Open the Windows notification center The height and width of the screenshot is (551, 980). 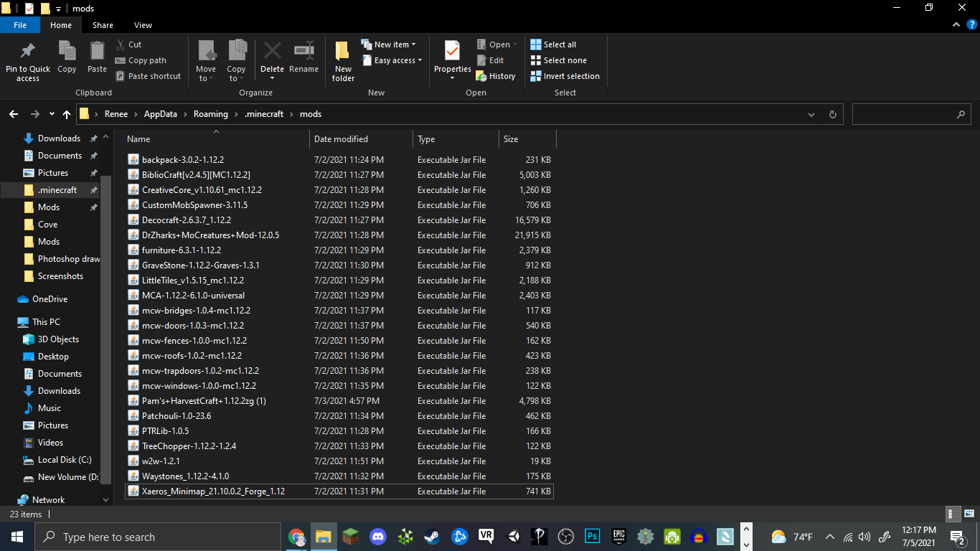click(x=957, y=537)
